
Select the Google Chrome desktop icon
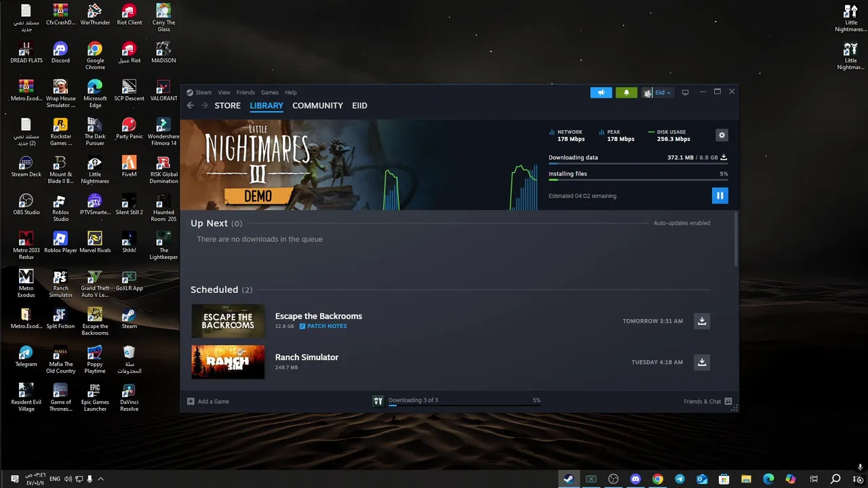click(x=95, y=56)
